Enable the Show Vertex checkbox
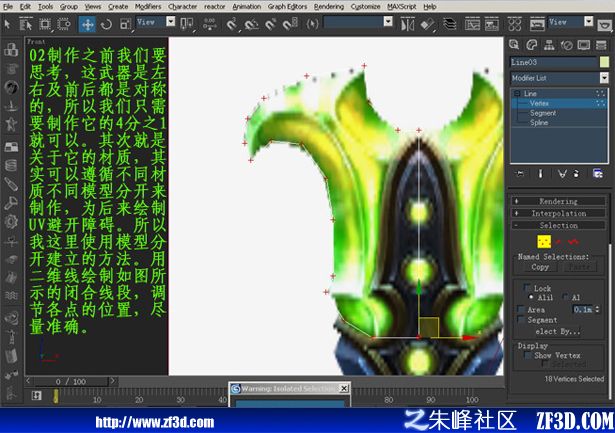The height and width of the screenshot is (433, 615). tap(528, 355)
